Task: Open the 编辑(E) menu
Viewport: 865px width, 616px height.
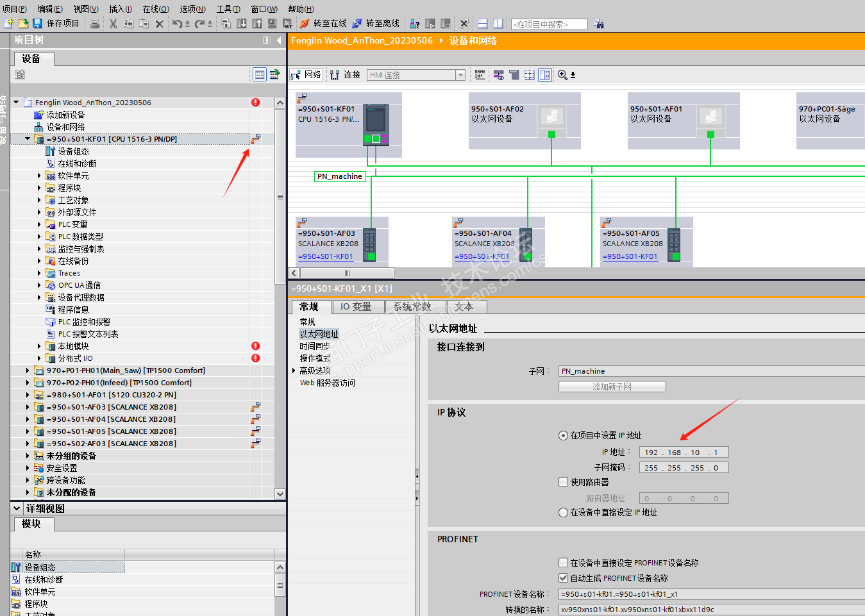Action: click(50, 9)
